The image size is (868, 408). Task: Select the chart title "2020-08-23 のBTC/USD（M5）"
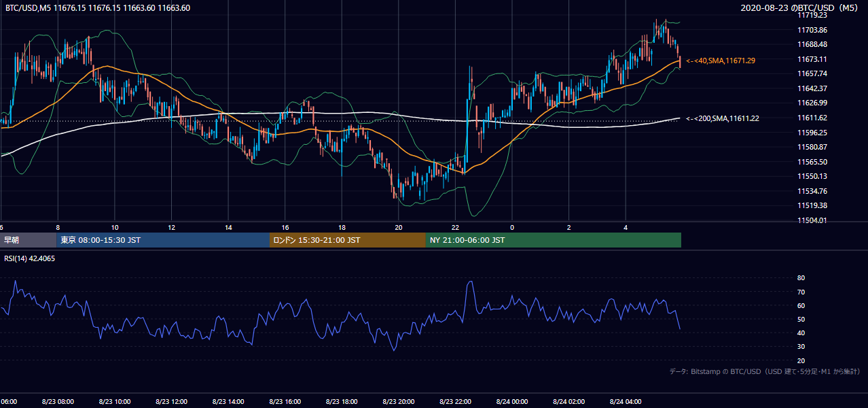point(801,8)
